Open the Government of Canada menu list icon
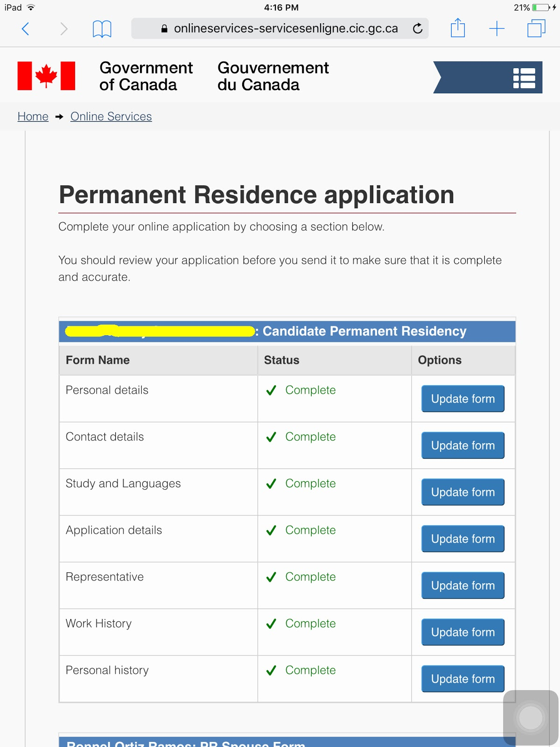This screenshot has height=747, width=560. (x=524, y=78)
